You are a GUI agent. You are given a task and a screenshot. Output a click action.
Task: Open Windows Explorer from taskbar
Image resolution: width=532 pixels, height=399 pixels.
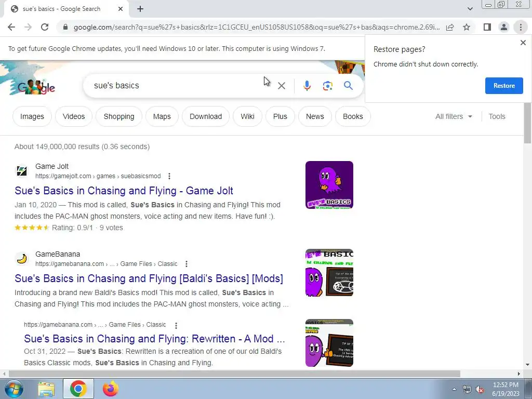(46, 389)
